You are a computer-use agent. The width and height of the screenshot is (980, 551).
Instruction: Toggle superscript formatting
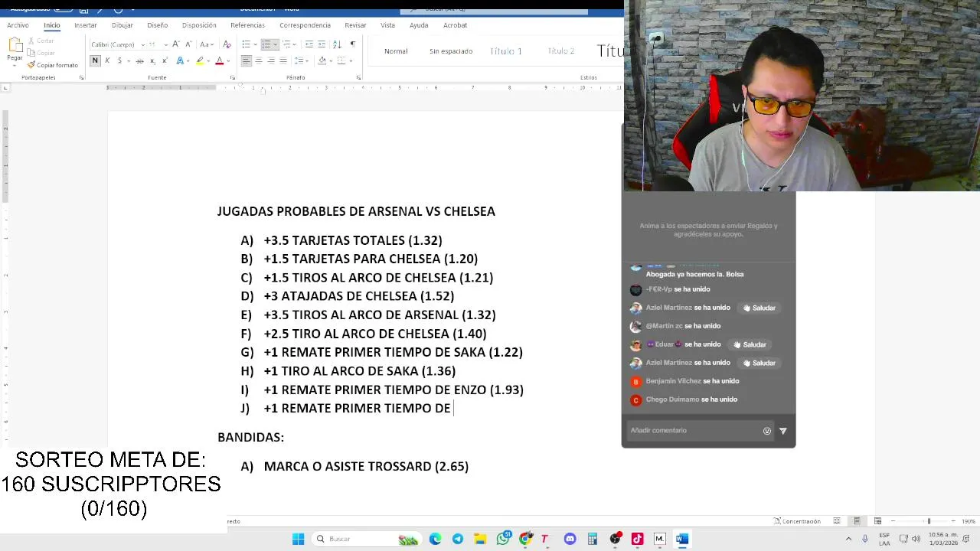click(x=165, y=60)
